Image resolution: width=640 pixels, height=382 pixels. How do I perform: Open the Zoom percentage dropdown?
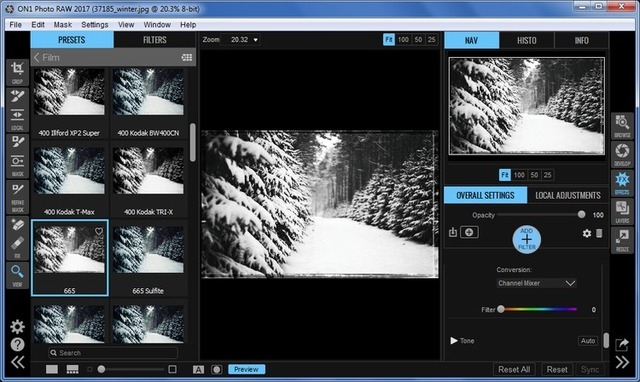[x=244, y=40]
